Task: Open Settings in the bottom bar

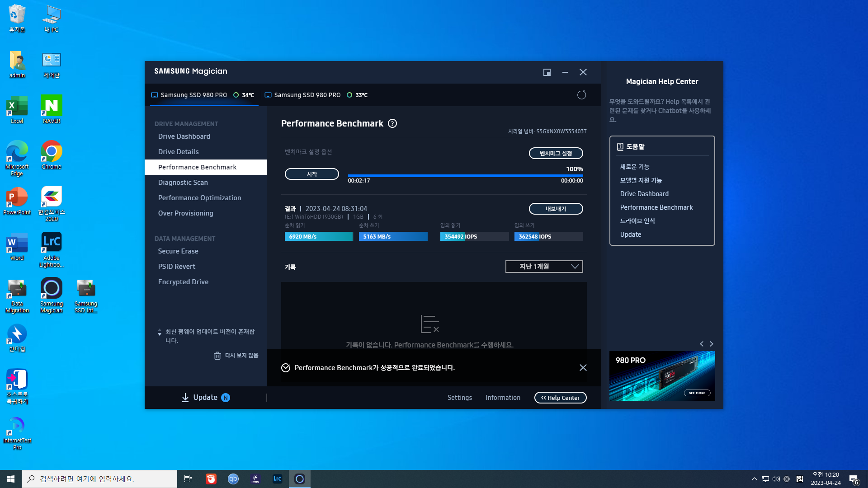Action: click(x=460, y=398)
